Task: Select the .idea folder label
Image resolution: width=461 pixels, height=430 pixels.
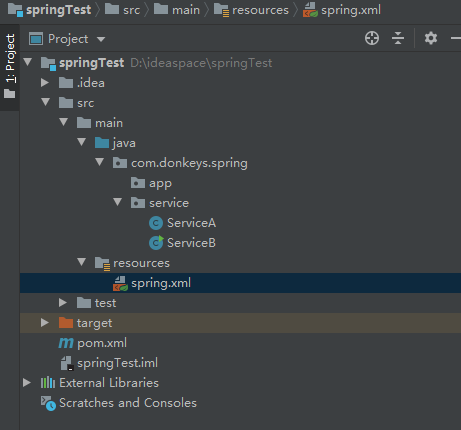Action: point(91,83)
